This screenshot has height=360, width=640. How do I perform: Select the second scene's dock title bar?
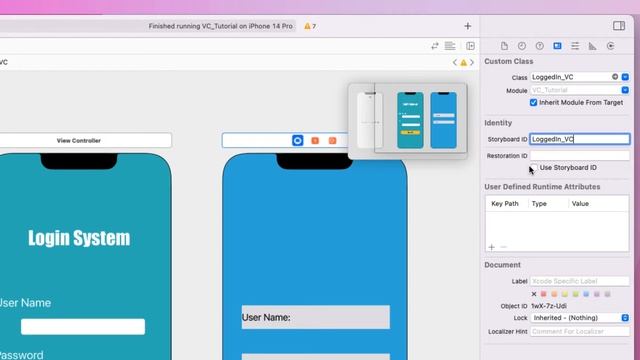285,140
